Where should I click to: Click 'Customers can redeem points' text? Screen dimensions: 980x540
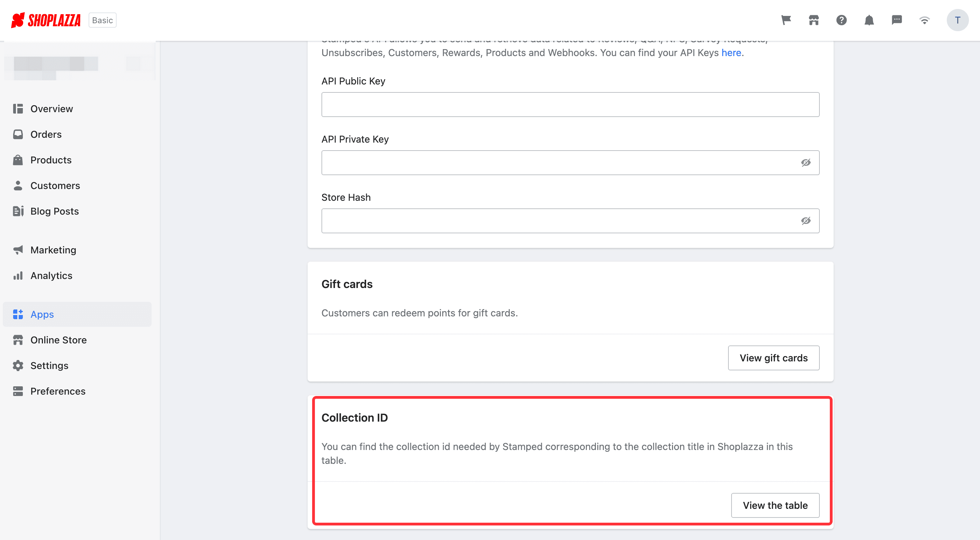[420, 313]
